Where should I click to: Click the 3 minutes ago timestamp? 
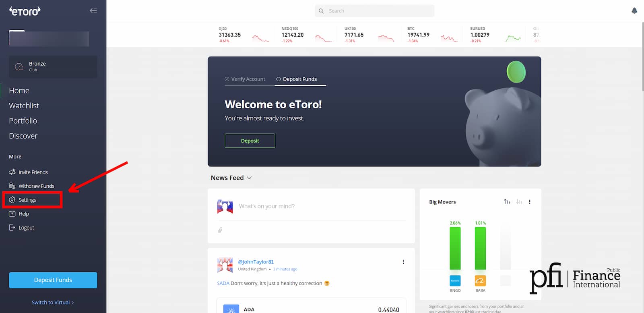pos(285,269)
